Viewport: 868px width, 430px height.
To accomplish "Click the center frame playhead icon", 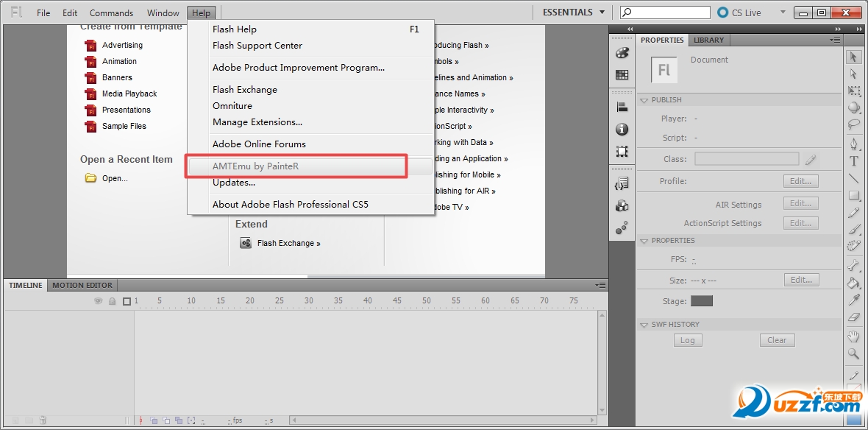I will point(141,420).
